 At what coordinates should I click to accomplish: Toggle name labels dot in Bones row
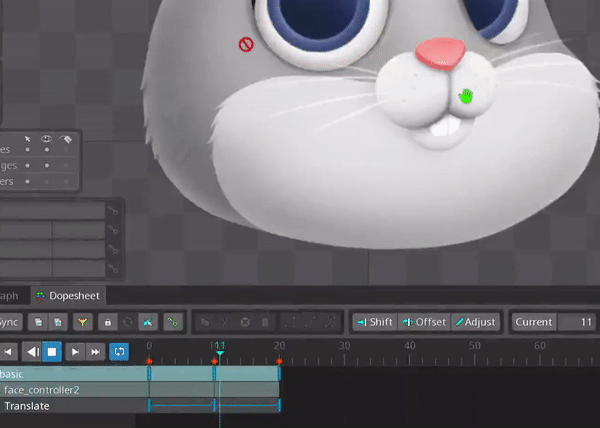point(66,150)
